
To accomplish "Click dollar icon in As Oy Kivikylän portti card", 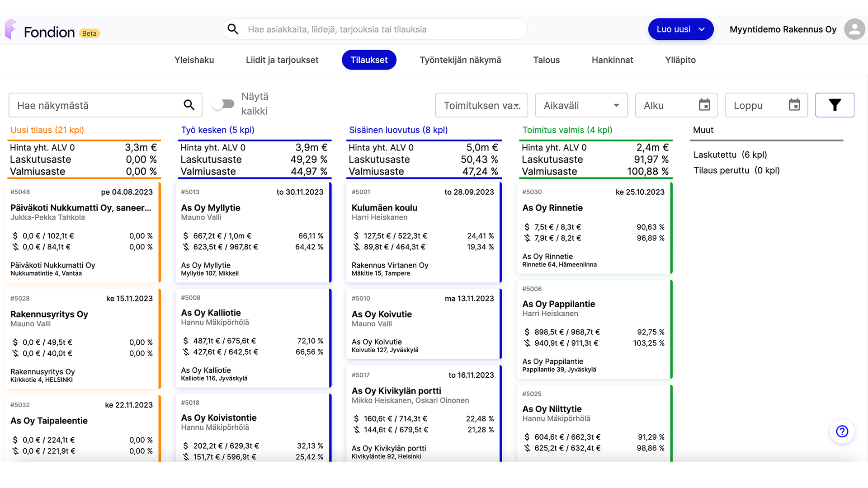I will (x=356, y=419).
